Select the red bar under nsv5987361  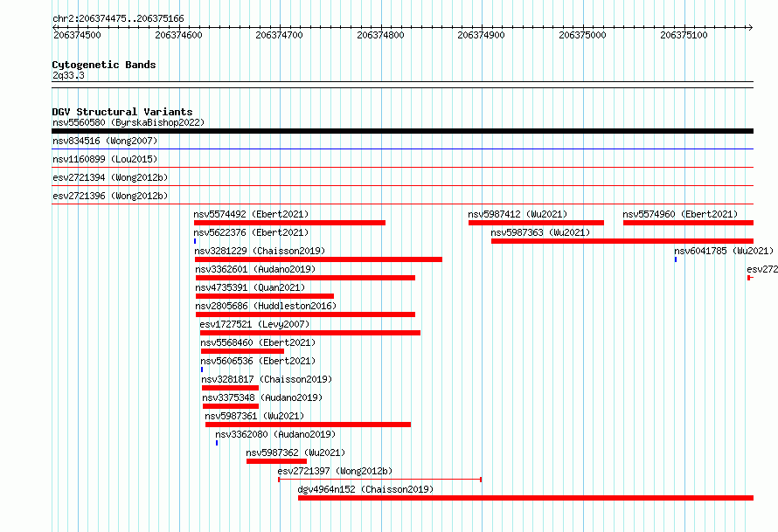pyautogui.click(x=308, y=425)
